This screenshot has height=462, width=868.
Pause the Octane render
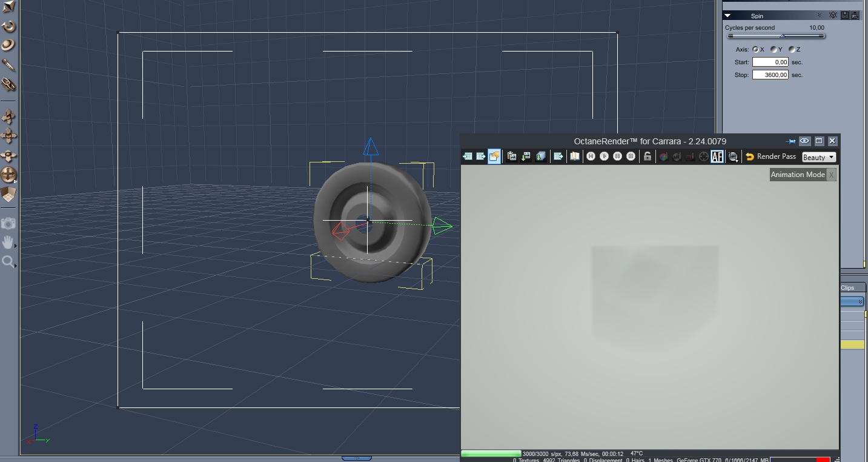click(618, 156)
